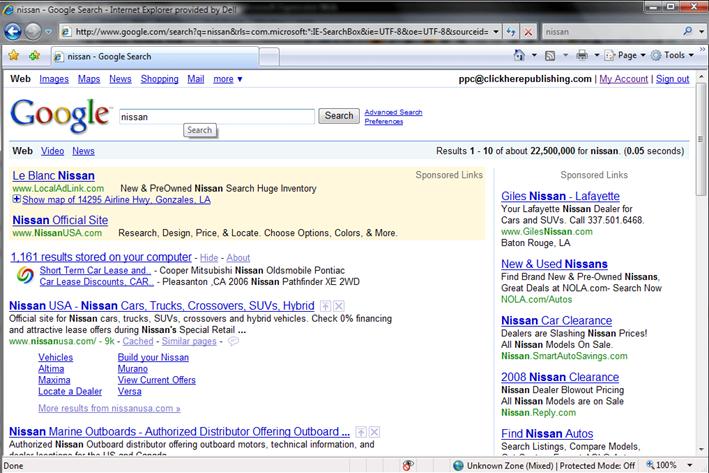Switch to Video results

click(x=52, y=151)
